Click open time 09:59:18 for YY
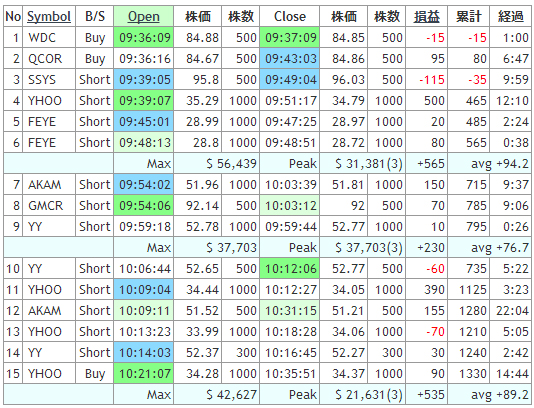Image resolution: width=534 pixels, height=408 pixels. click(144, 226)
